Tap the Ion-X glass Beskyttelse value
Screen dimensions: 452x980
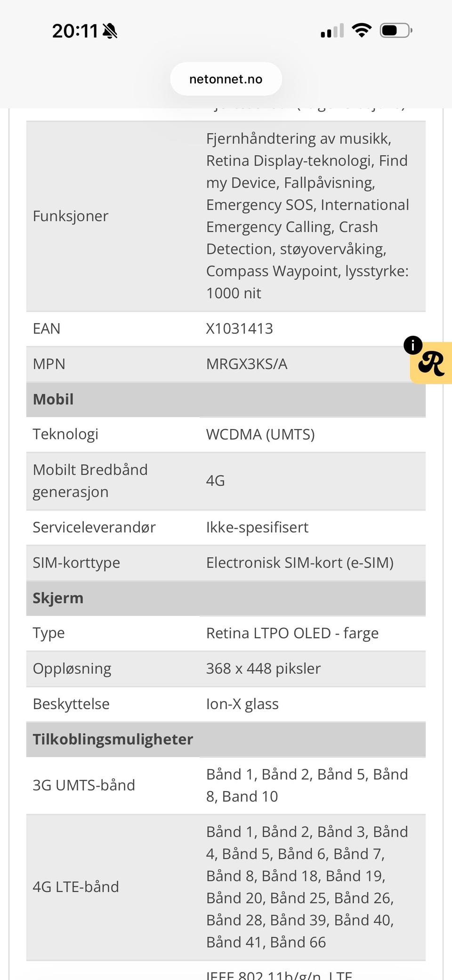(x=242, y=704)
